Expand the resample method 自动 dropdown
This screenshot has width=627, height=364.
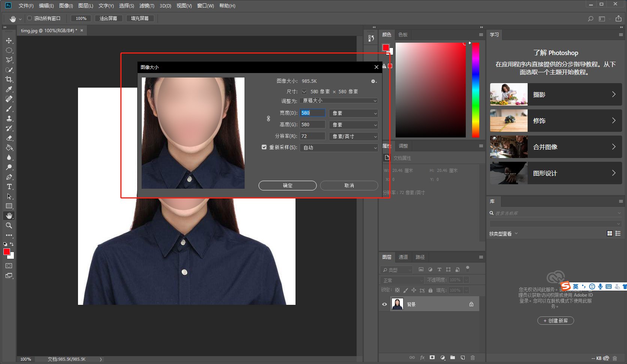pos(339,148)
